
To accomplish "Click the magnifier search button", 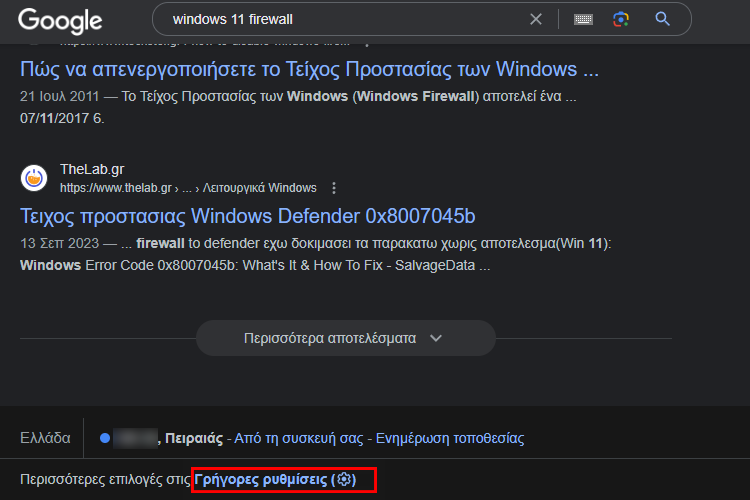I will [662, 19].
